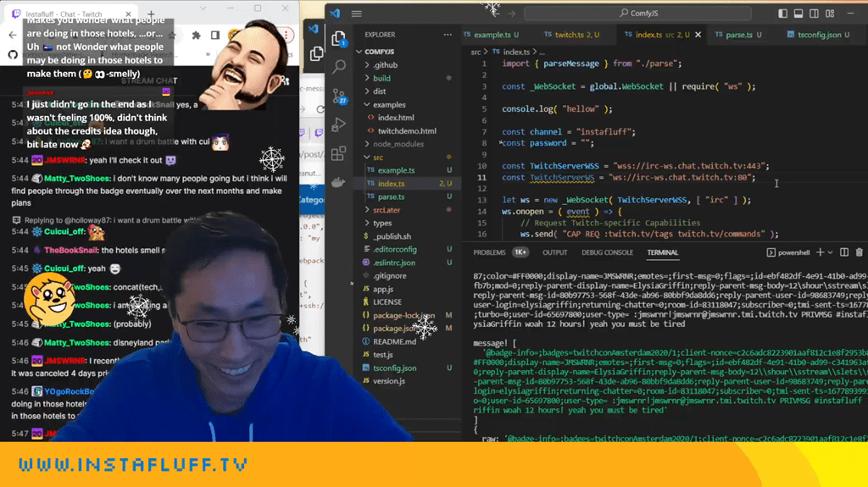This screenshot has width=868, height=487.
Task: Go back in Chrome browser
Action: (x=13, y=35)
